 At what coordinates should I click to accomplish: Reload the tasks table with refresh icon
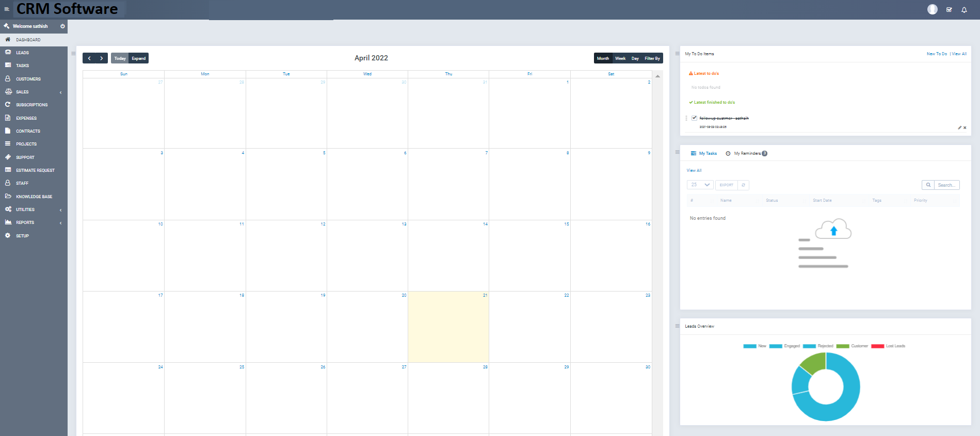[743, 185]
